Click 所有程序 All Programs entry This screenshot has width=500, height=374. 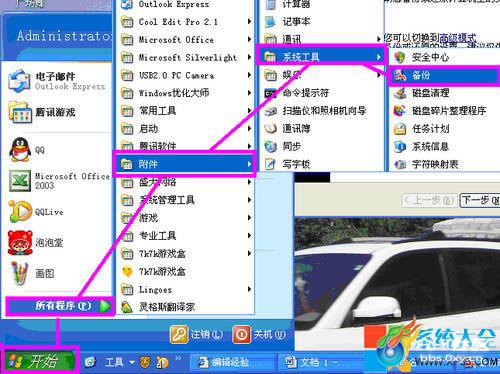click(x=60, y=306)
